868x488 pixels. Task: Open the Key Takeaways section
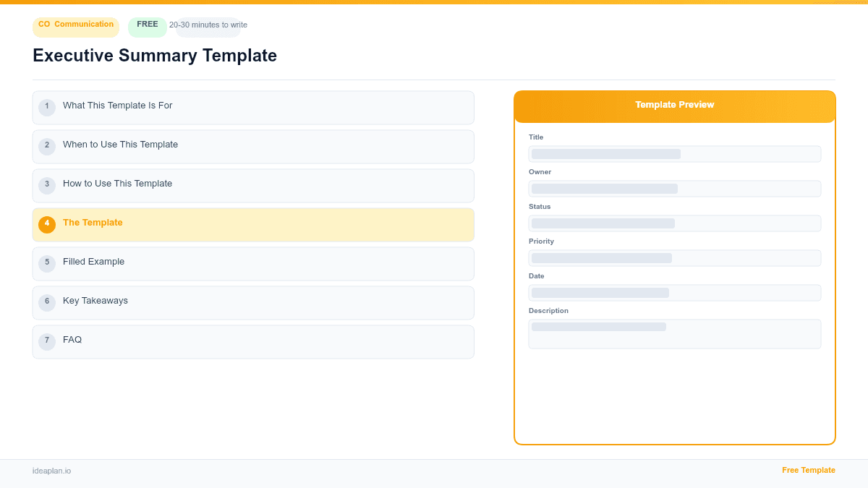(253, 301)
